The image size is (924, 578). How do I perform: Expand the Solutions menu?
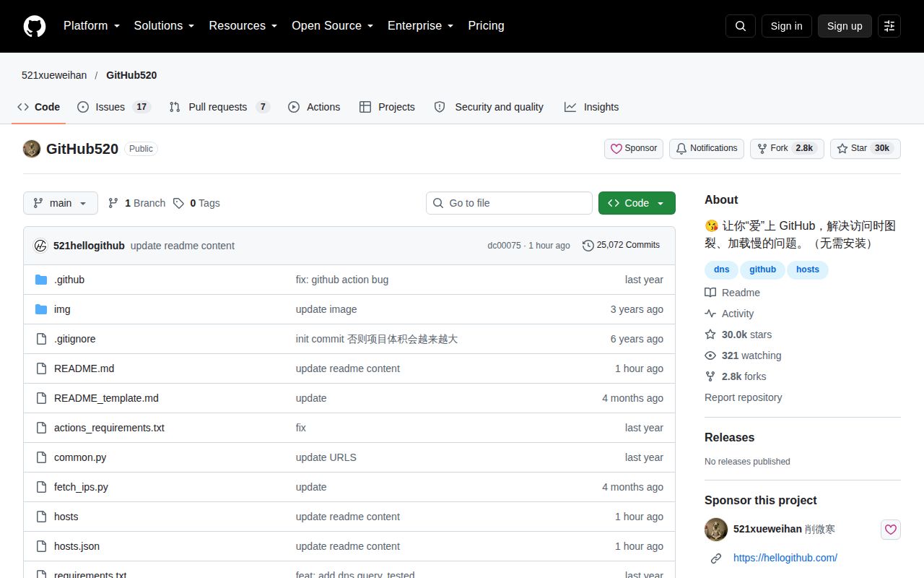pyautogui.click(x=165, y=26)
